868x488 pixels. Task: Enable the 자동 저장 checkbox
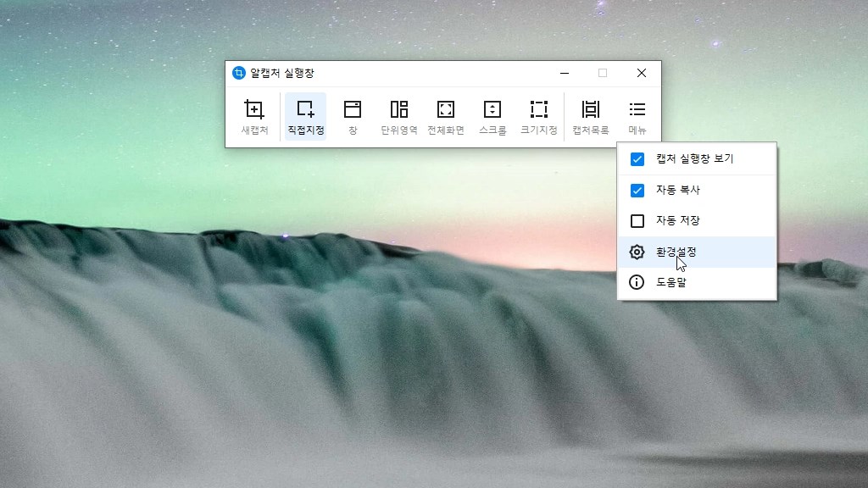[x=637, y=221]
